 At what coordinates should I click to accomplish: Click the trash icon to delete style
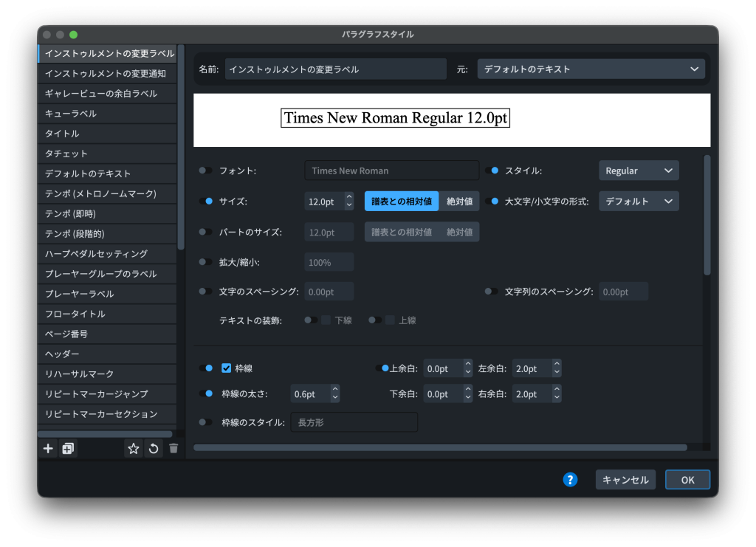point(173,448)
